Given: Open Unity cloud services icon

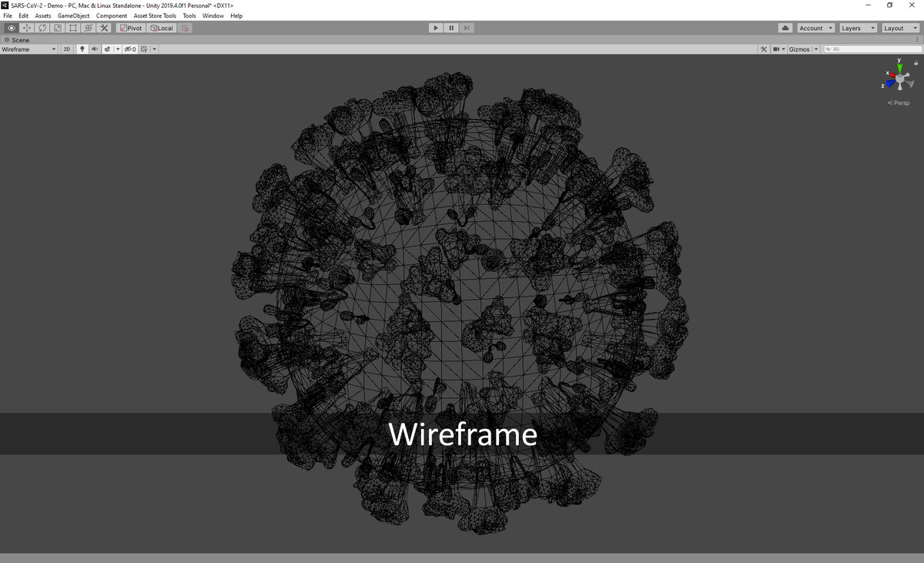Looking at the screenshot, I should 785,28.
